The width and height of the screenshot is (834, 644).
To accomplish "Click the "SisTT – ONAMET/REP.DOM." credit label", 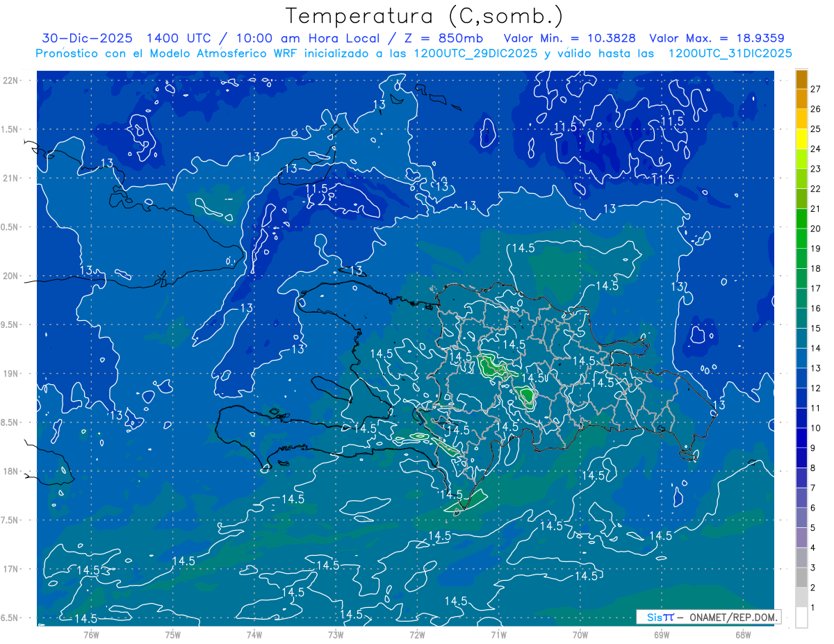I will pos(708,617).
